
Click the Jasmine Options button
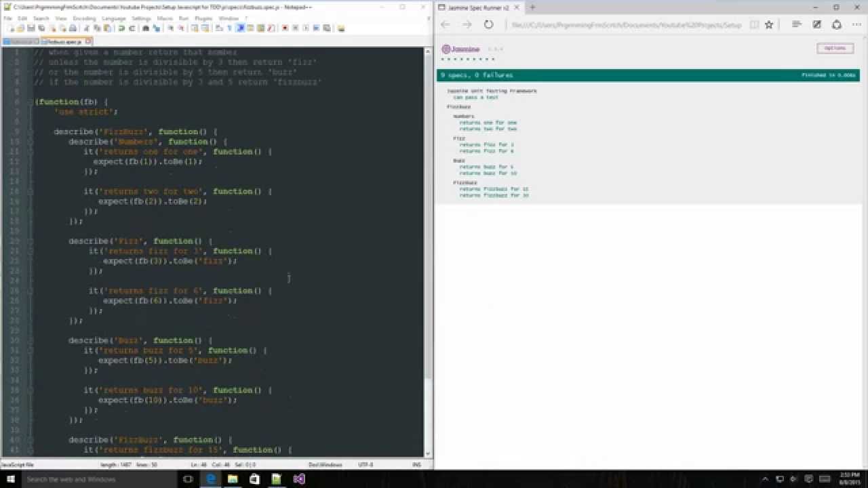click(x=835, y=48)
